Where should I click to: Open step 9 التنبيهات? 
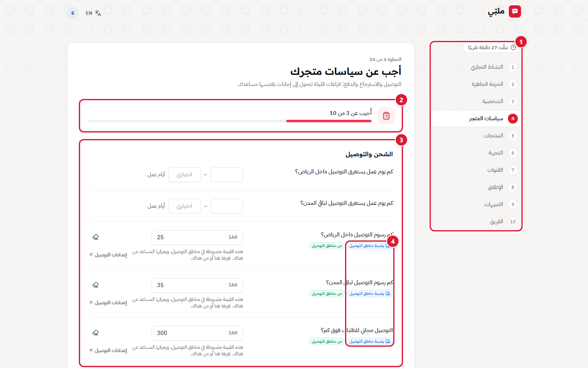476,204
